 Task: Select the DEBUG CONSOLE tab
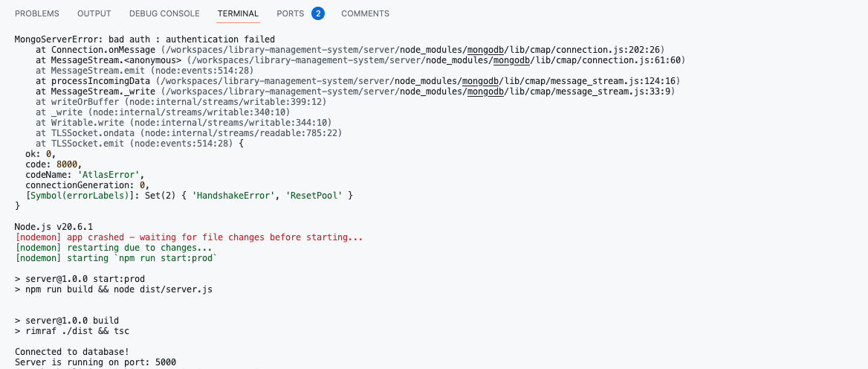164,13
